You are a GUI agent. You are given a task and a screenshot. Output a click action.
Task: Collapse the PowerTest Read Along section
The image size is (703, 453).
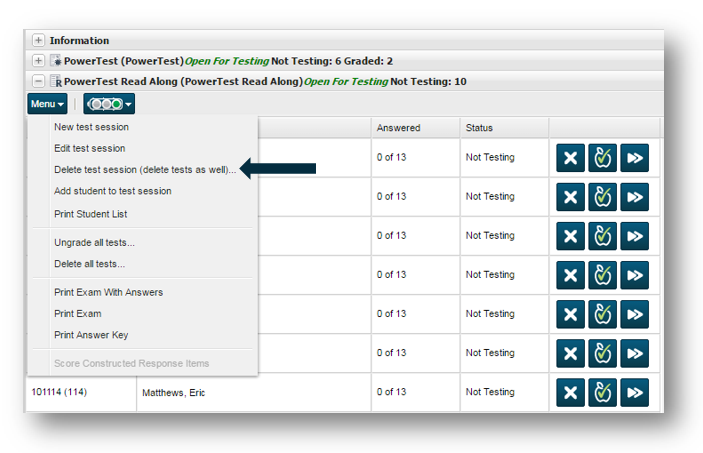39,81
